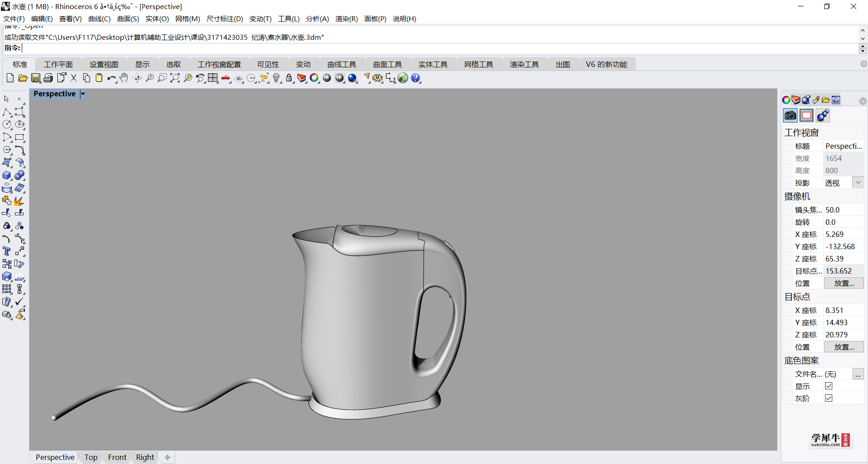Select the Polyline tool in sidebar

[7, 112]
